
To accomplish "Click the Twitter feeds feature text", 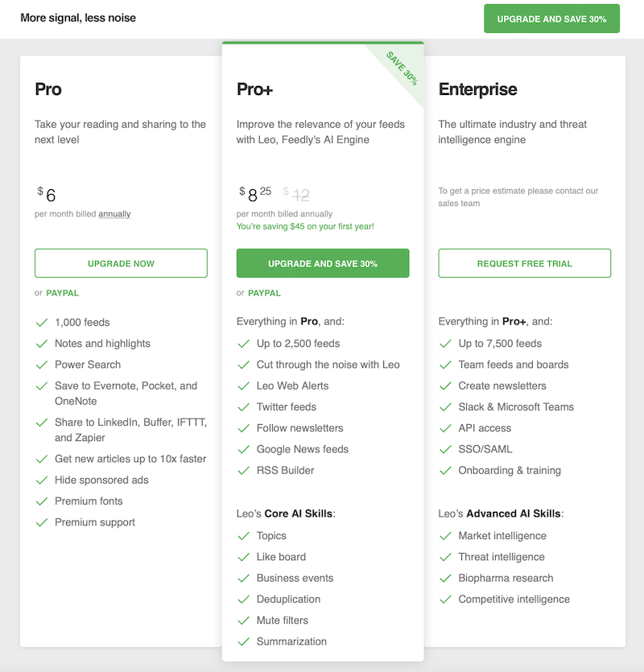I will point(286,407).
